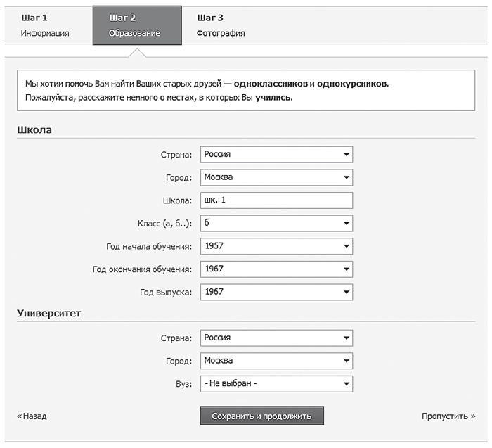Select the Шаг 2 Образование tab
492x448 pixels.
point(137,25)
